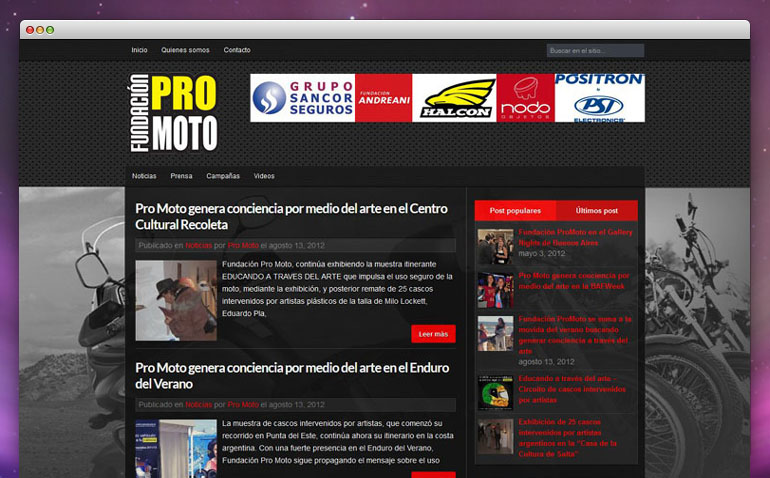This screenshot has height=478, width=770.
Task: Focus the Buscar en el sitio search field
Action: point(595,51)
